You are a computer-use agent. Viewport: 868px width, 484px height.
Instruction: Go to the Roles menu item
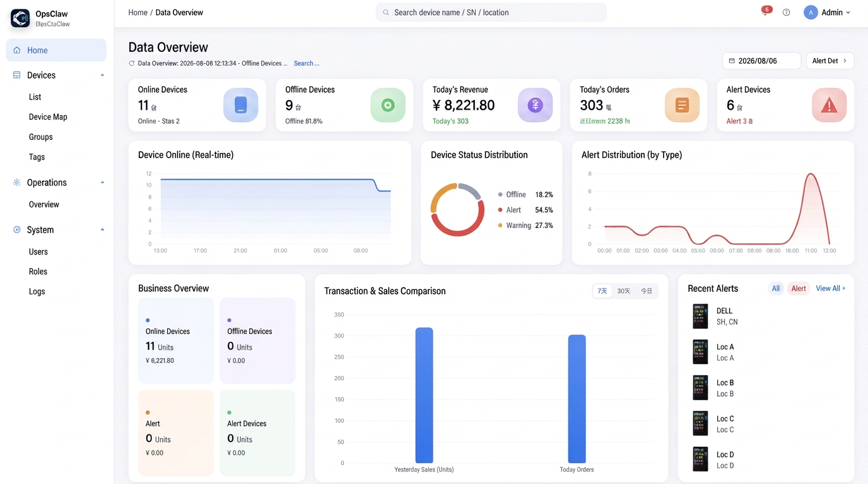(x=38, y=272)
